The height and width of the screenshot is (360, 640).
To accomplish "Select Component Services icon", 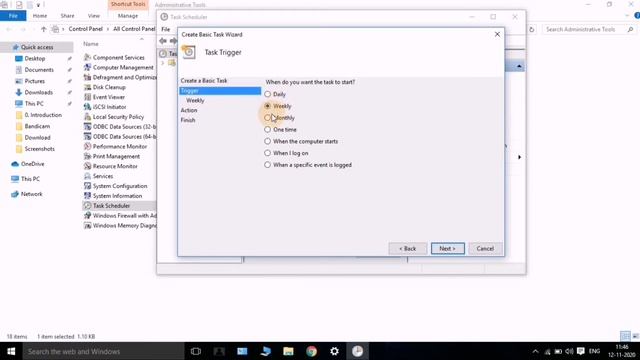I will (87, 58).
